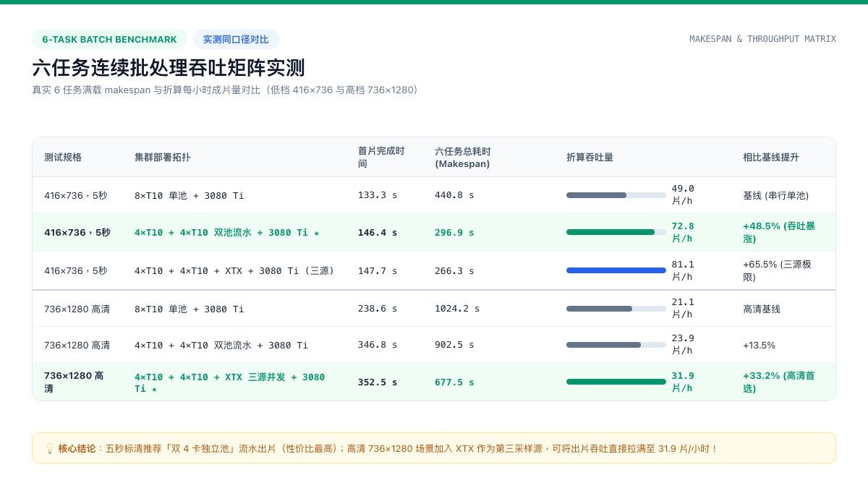Click the 266.3 s makespan value

pyautogui.click(x=454, y=270)
